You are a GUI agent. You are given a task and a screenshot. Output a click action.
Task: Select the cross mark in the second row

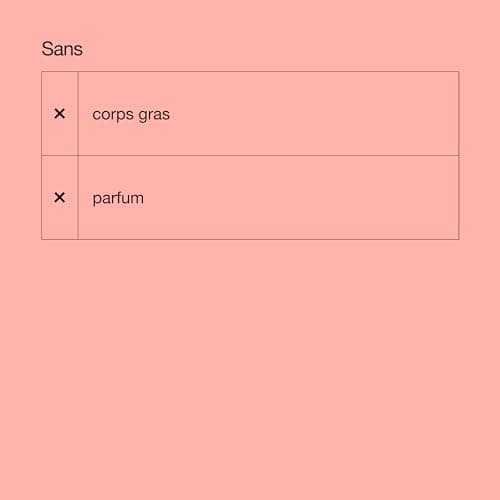60,198
